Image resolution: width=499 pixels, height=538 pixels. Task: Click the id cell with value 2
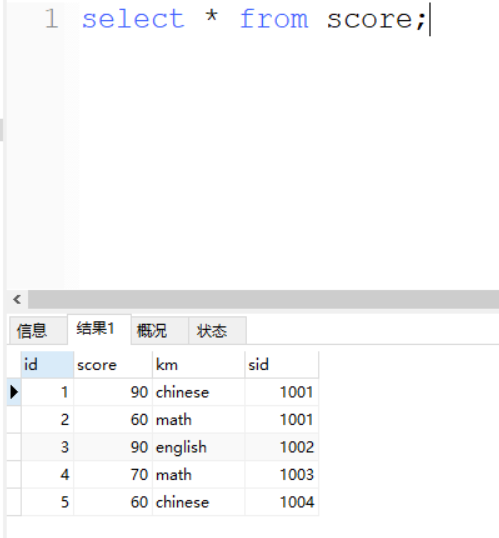coord(47,420)
